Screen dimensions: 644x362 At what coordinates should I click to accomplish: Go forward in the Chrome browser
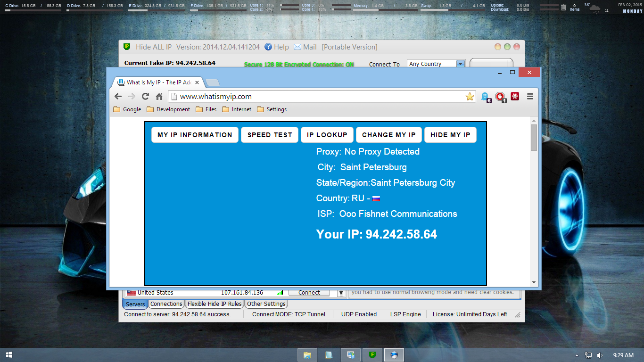pos(132,96)
